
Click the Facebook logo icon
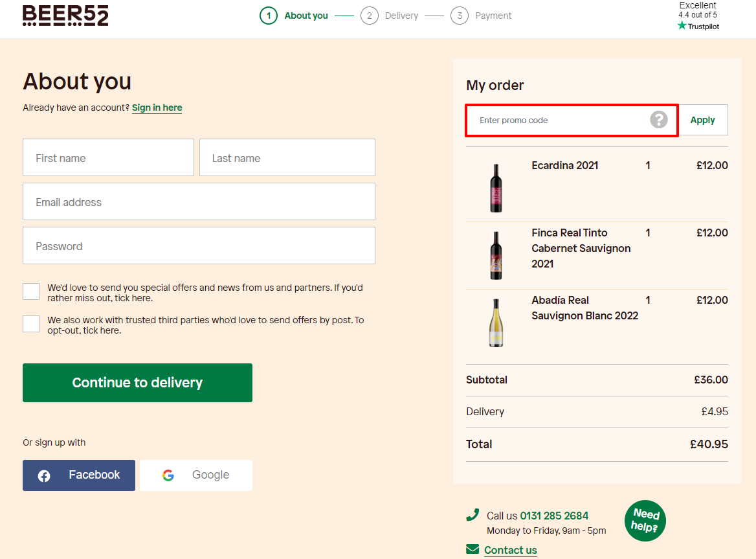click(x=43, y=475)
